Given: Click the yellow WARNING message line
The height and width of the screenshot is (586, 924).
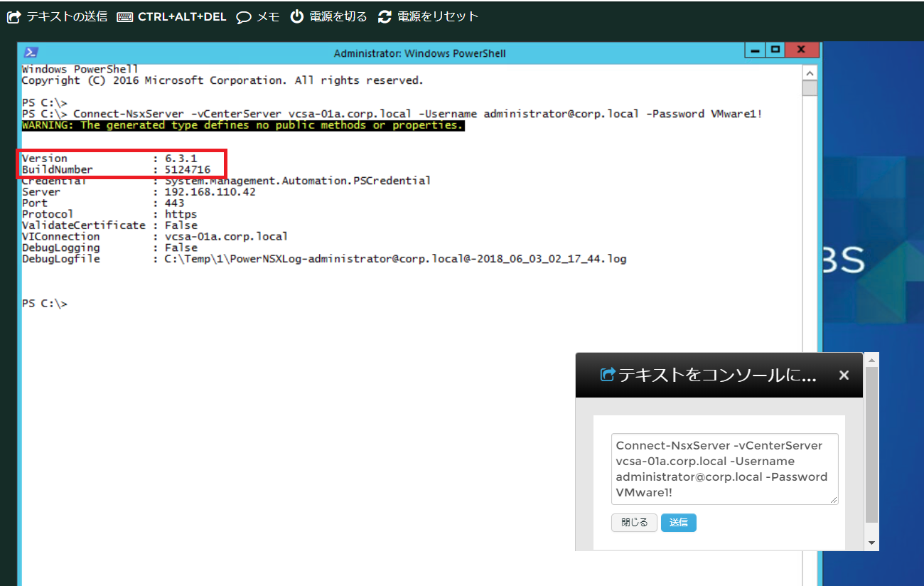Looking at the screenshot, I should point(242,125).
